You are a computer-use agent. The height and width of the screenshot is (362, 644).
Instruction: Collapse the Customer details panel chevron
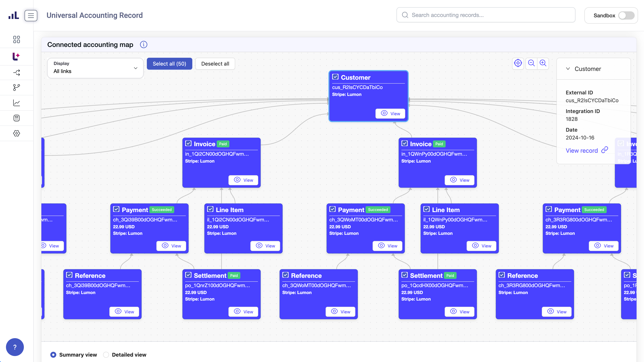[568, 69]
